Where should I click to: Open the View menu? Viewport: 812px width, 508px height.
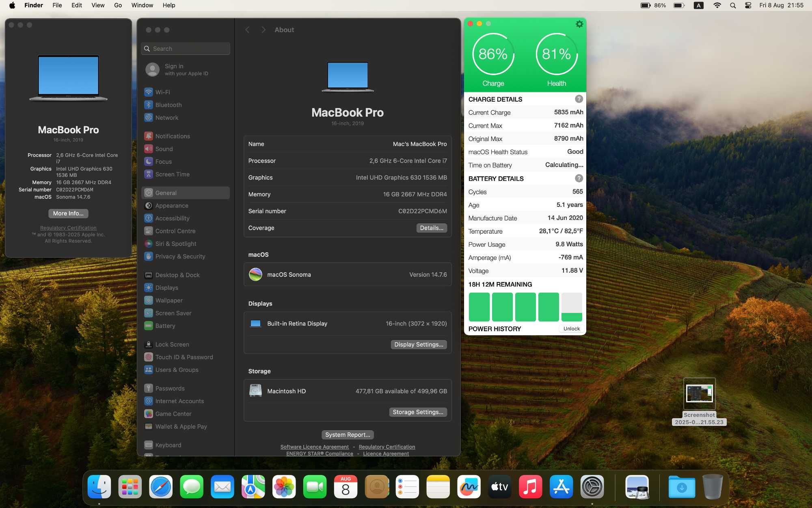point(98,5)
